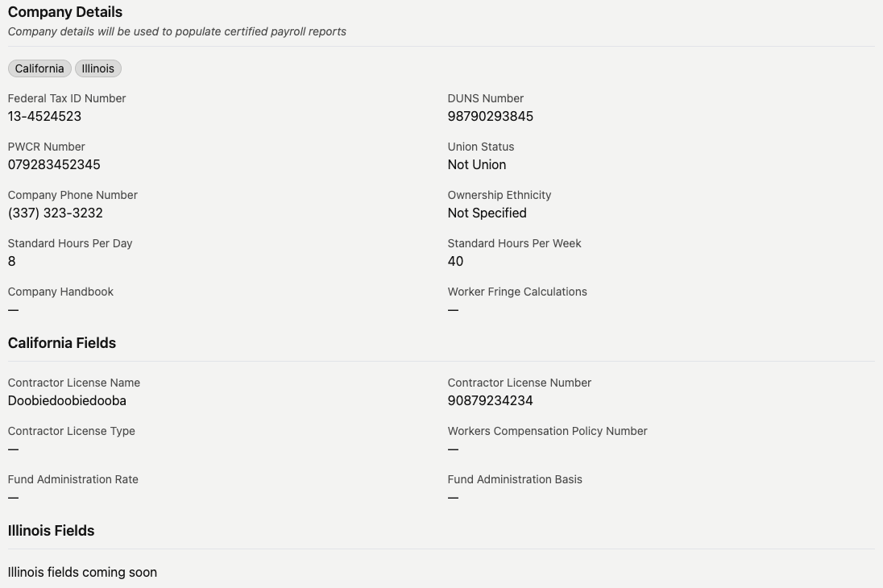This screenshot has height=588, width=883.
Task: Click the DUNS Number value 98790293845
Action: click(x=490, y=116)
